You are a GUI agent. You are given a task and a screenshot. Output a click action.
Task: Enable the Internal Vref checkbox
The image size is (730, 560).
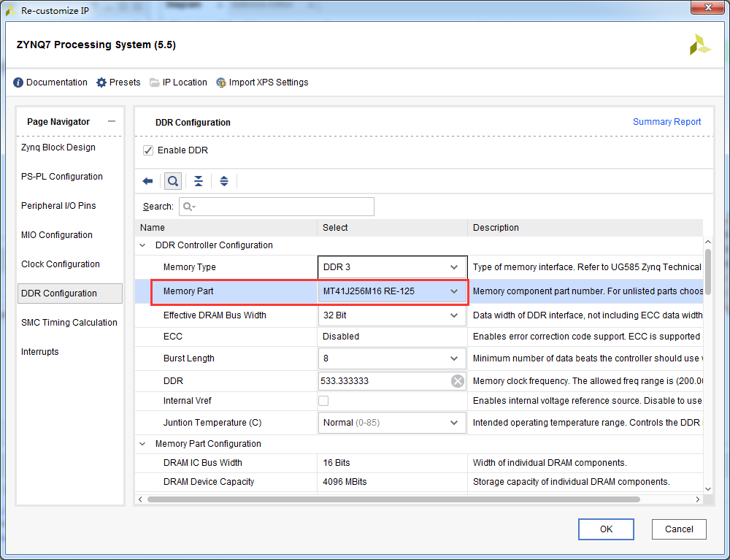tap(323, 401)
